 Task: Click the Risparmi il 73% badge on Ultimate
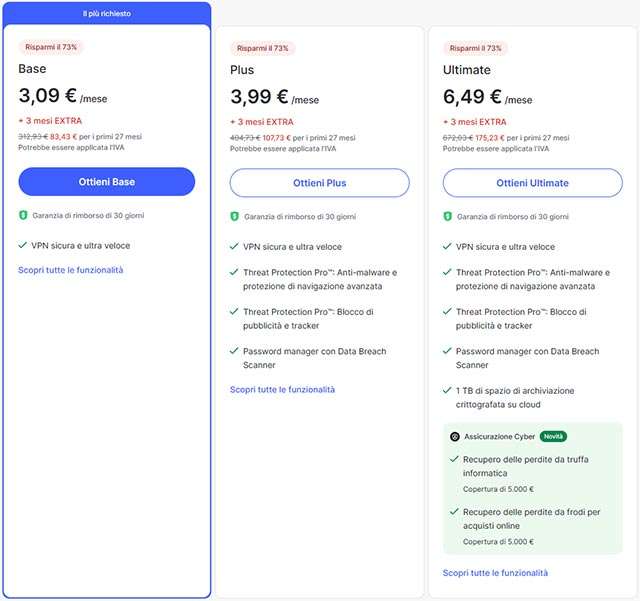click(476, 48)
